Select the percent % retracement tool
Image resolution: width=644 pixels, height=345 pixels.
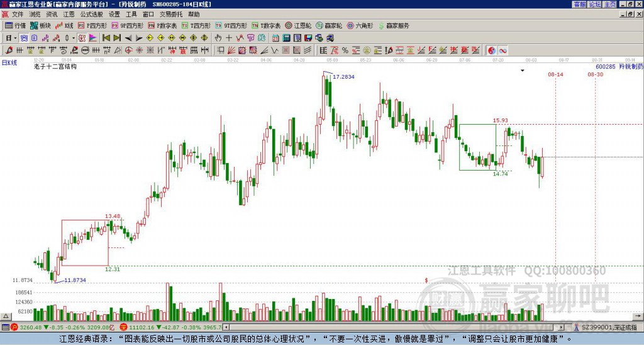pyautogui.click(x=345, y=50)
